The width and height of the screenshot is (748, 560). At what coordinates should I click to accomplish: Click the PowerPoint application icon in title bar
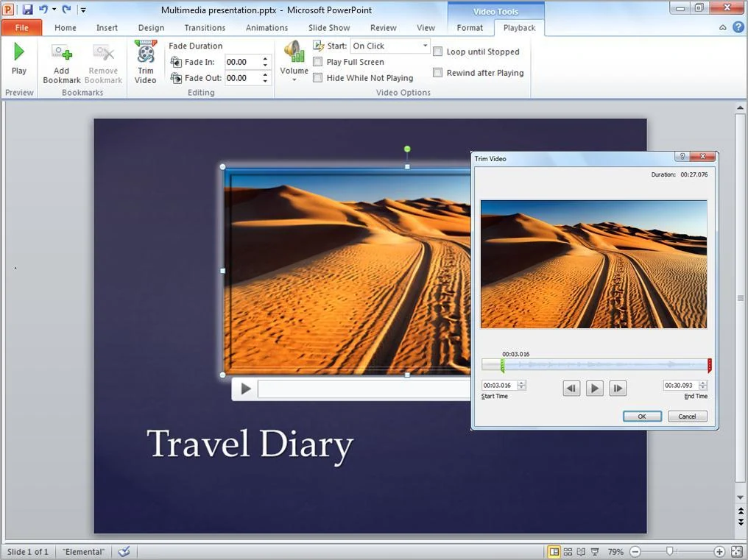(x=9, y=9)
